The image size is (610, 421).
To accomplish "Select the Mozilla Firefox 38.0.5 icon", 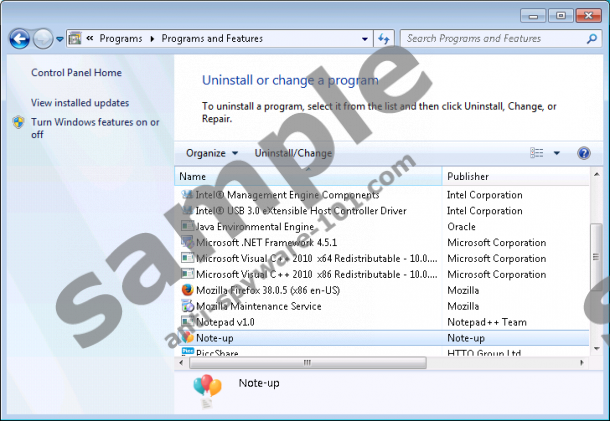I will click(x=187, y=290).
